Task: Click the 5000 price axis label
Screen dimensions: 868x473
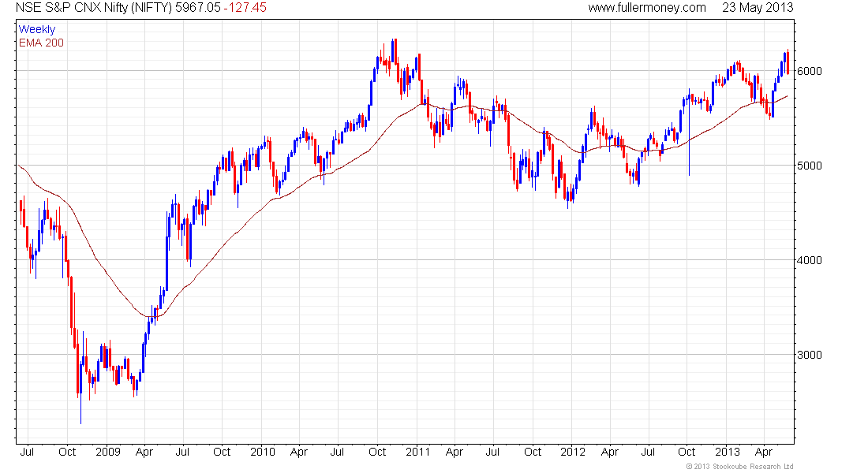Action: (810, 166)
